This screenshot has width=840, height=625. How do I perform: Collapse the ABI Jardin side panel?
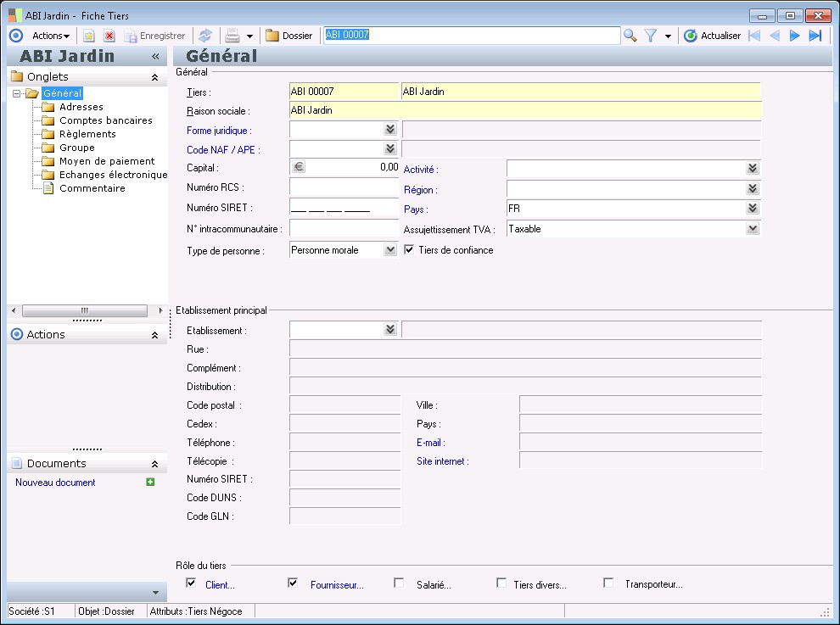click(155, 56)
